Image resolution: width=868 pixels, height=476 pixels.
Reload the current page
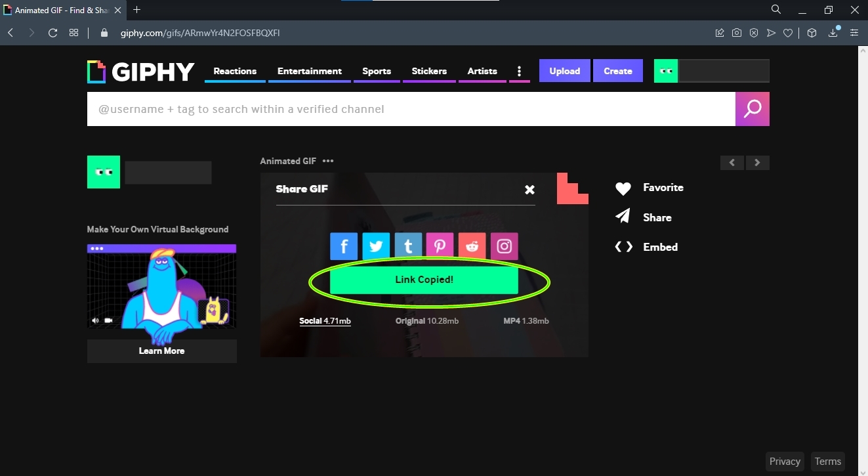coord(53,33)
